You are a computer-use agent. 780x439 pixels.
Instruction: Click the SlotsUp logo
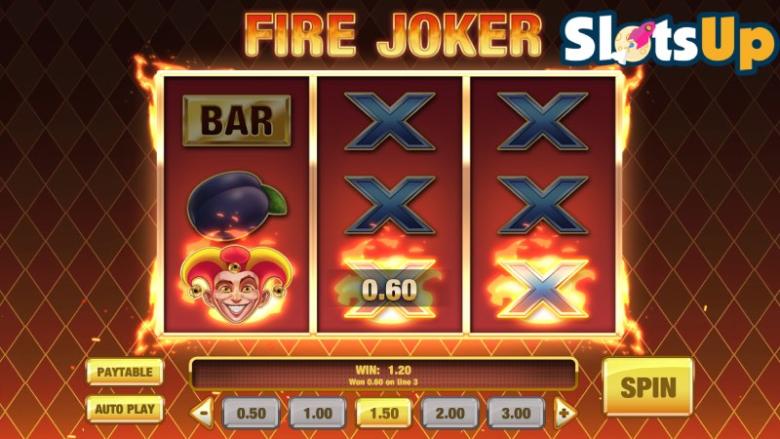669,41
